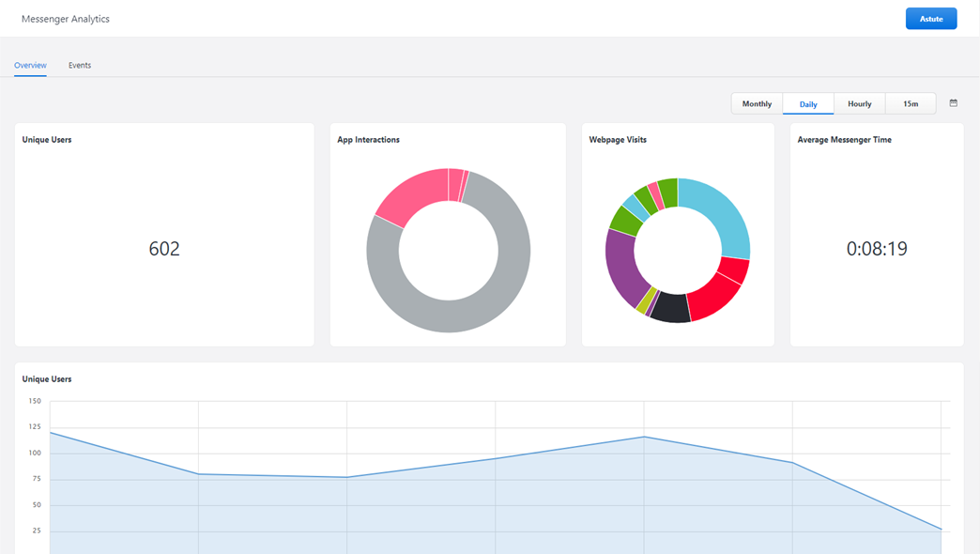Open the calendar date picker icon
The width and height of the screenshot is (980, 554).
click(x=953, y=103)
